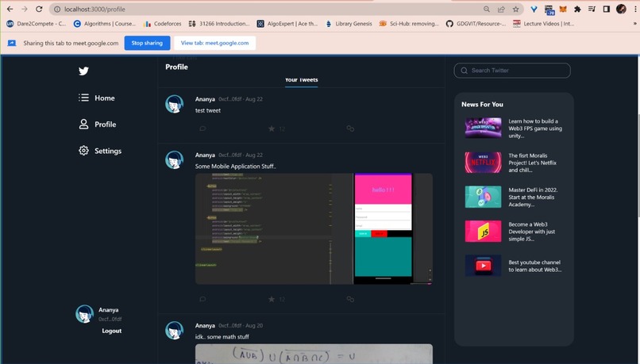Click the Chrome profile avatar
The image size is (640, 364).
621,9
